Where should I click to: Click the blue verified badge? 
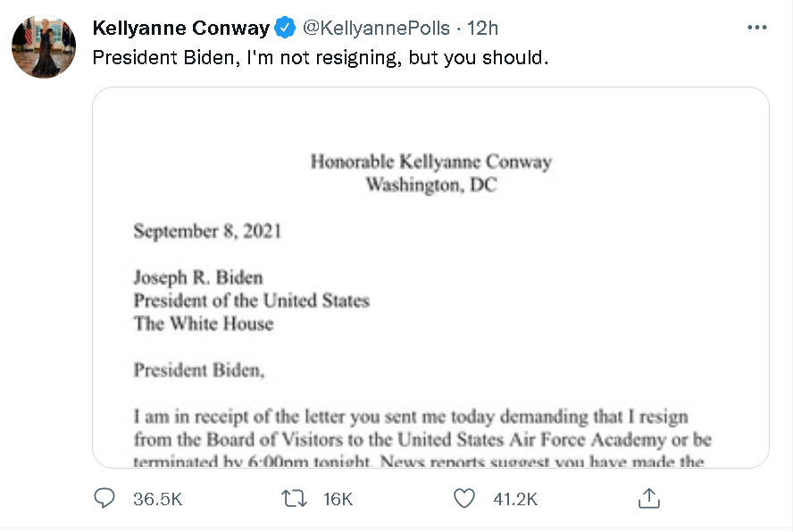[x=285, y=28]
